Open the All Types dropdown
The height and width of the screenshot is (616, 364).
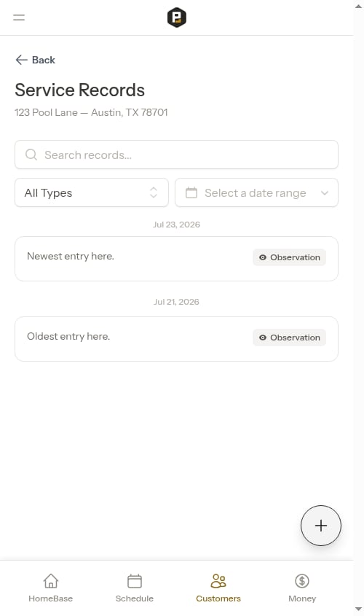[92, 192]
